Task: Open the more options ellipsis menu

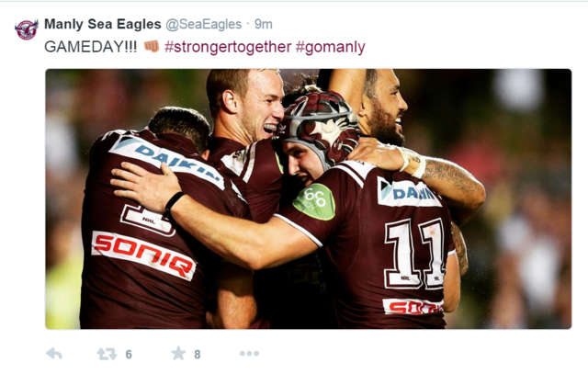Action: tap(249, 354)
